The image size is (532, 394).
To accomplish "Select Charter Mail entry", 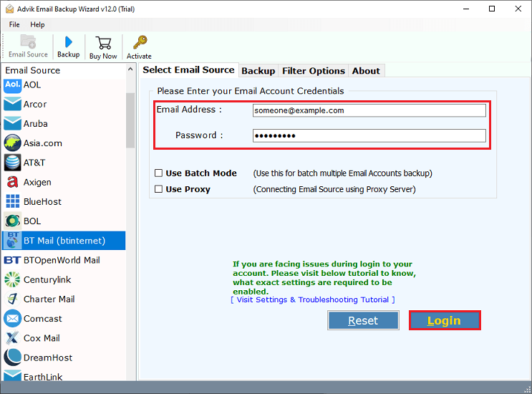I will (49, 299).
